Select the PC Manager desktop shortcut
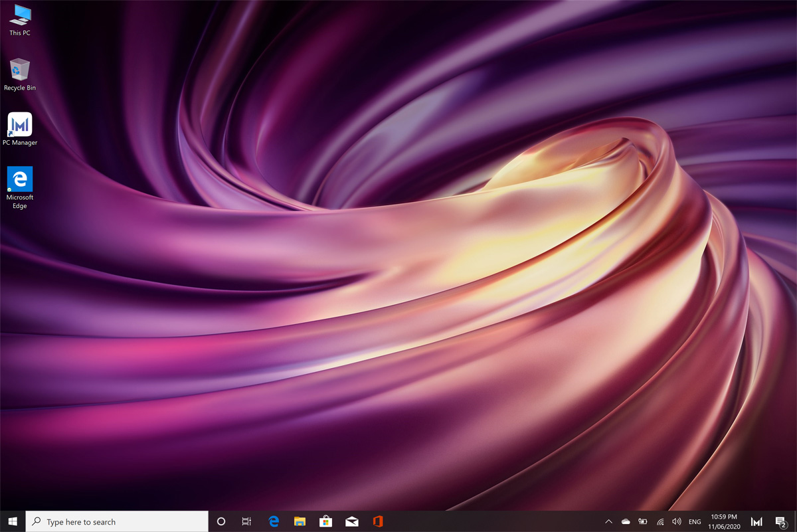 point(20,130)
